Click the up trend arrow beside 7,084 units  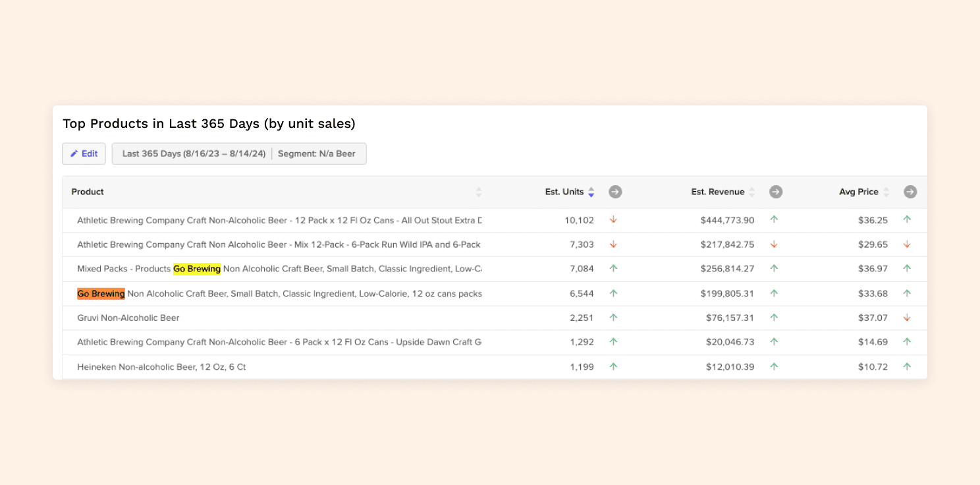coord(613,268)
